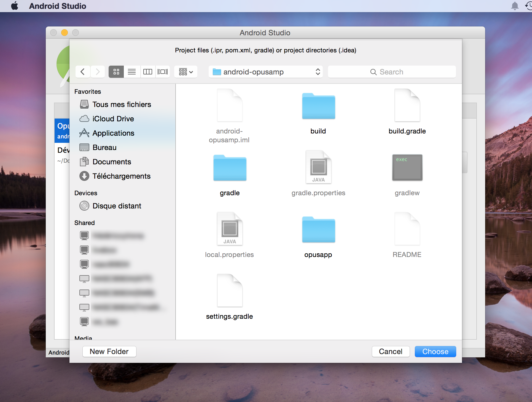Select the build folder icon
The width and height of the screenshot is (532, 402).
point(318,106)
